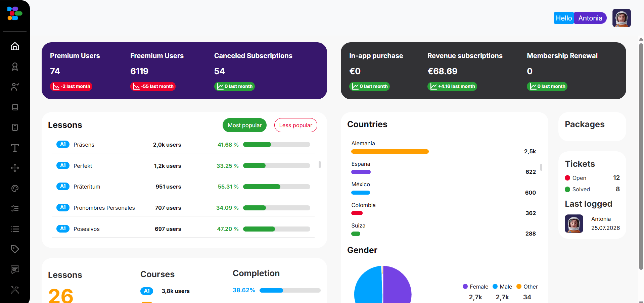Click the astronaut profile avatar in the header
Image resolution: width=644 pixels, height=303 pixels.
pos(622,18)
